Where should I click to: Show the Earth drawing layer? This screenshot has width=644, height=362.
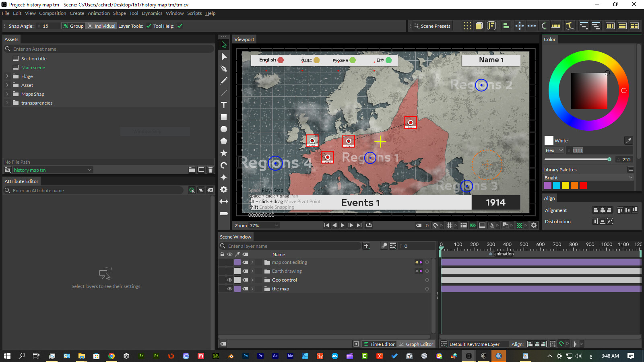point(230,271)
